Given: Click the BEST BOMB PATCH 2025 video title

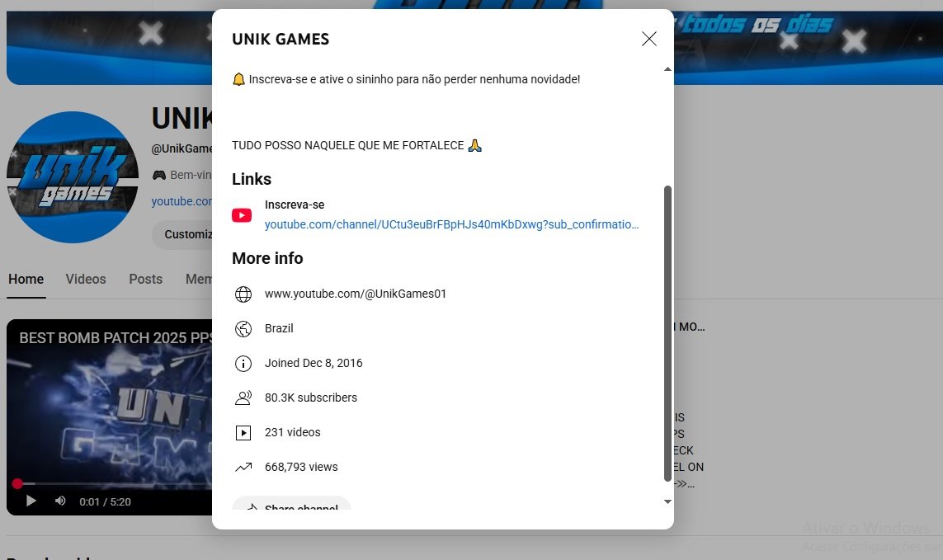Looking at the screenshot, I should click(x=116, y=338).
